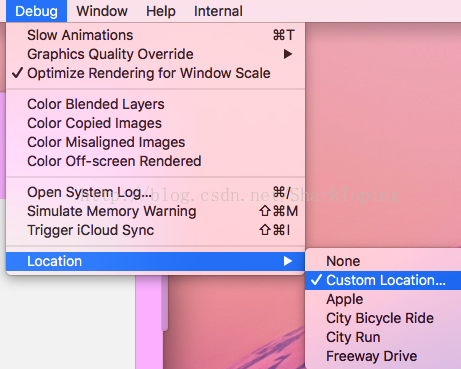Open the Window menu

pos(102,11)
